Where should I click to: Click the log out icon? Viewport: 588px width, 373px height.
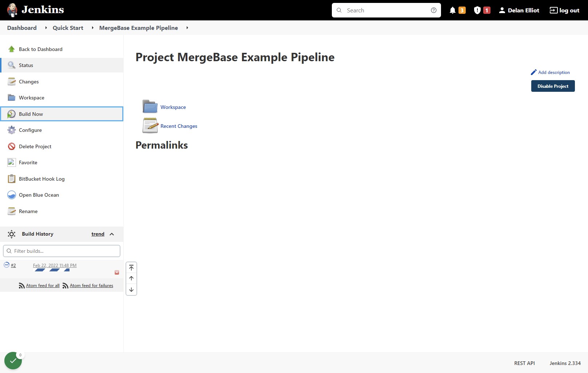(553, 10)
